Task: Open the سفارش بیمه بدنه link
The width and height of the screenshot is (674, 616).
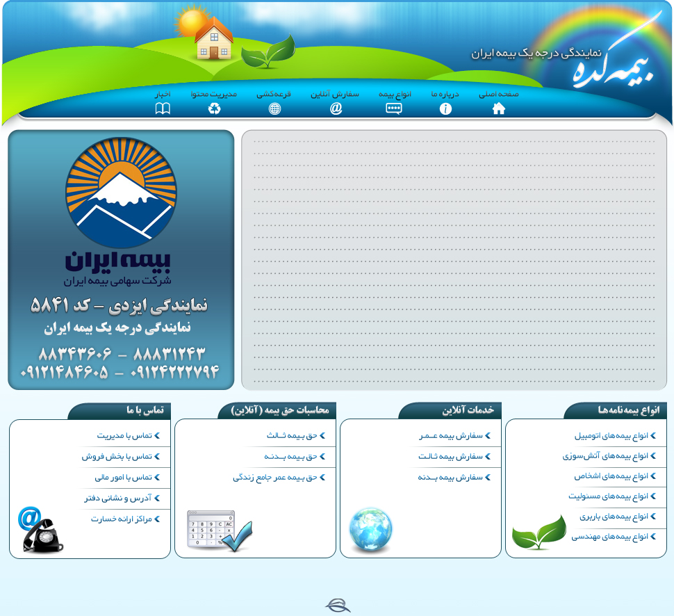Action: tap(450, 478)
